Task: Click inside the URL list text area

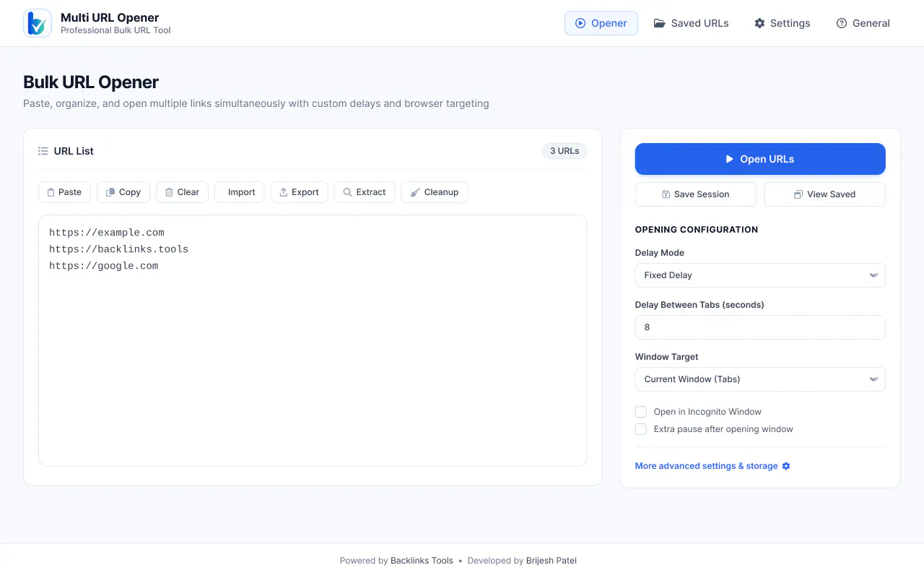Action: (x=313, y=340)
